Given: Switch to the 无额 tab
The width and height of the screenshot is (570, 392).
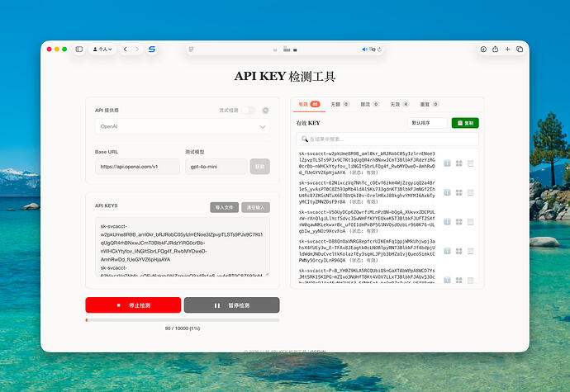Looking at the screenshot, I should [340, 104].
